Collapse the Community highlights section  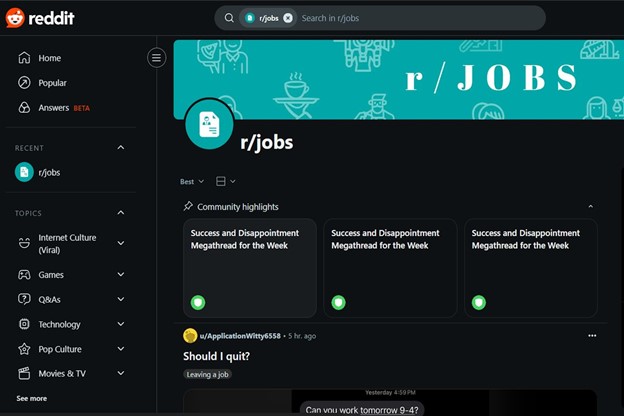(591, 206)
